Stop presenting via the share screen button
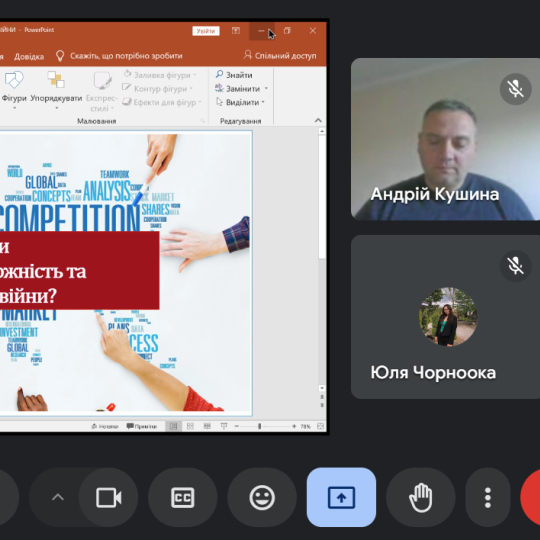This screenshot has width=540, height=540. [x=341, y=497]
